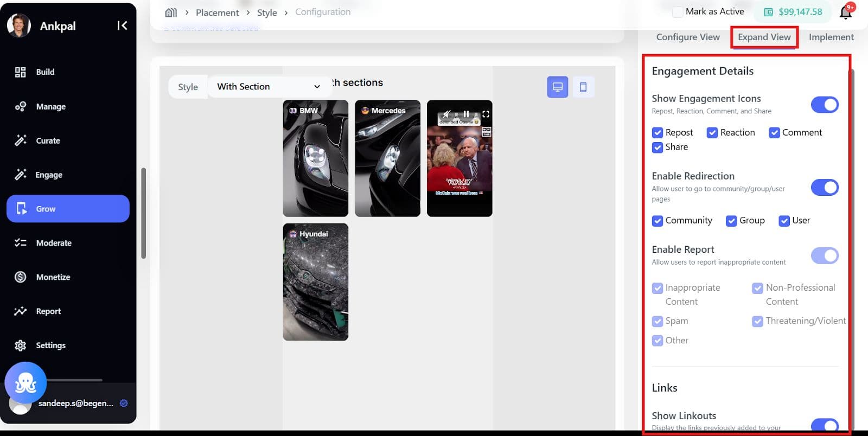Click the Placement breadcrumb link
This screenshot has width=868, height=436.
pyautogui.click(x=217, y=12)
